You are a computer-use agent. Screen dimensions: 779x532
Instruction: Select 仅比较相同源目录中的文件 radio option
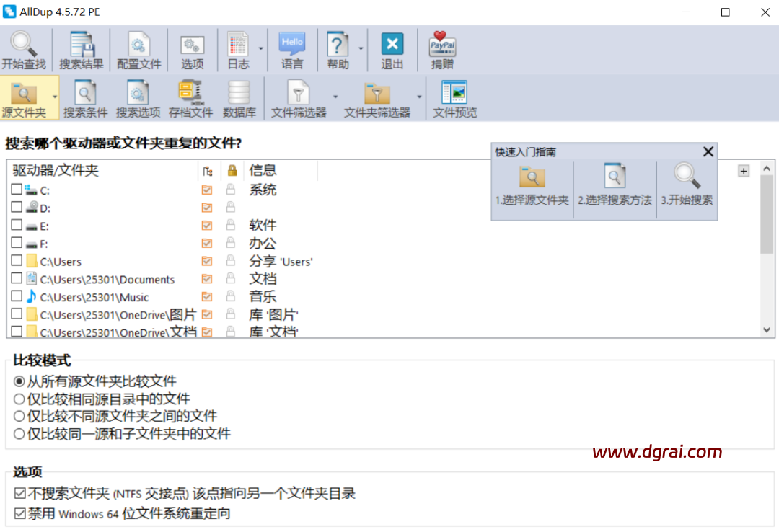19,399
